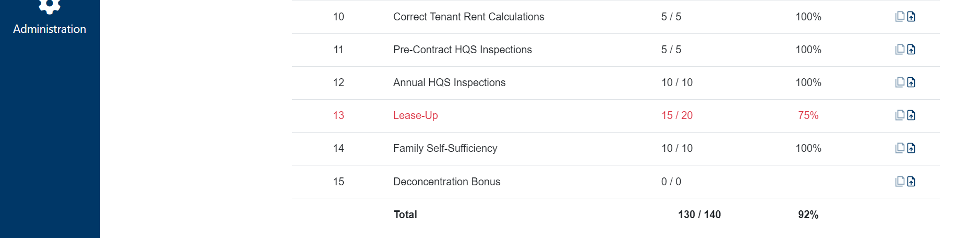The image size is (980, 238).
Task: View documents for Annual HQS Inspections
Action: tap(900, 82)
